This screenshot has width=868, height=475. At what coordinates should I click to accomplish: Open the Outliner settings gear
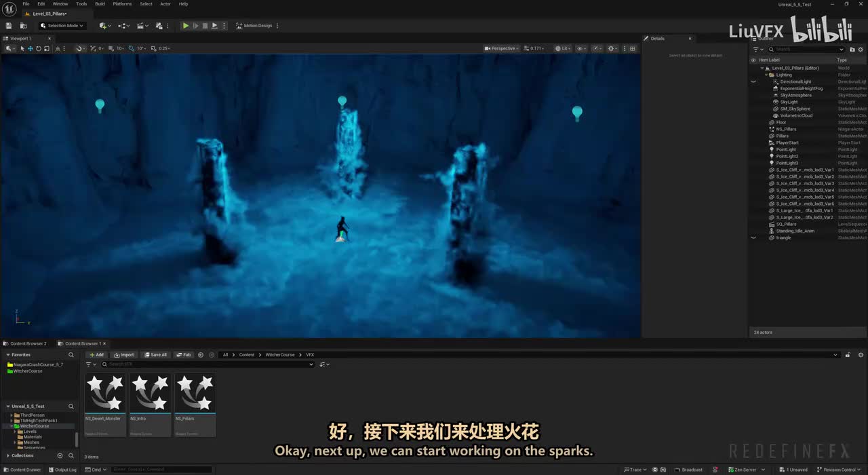click(862, 49)
